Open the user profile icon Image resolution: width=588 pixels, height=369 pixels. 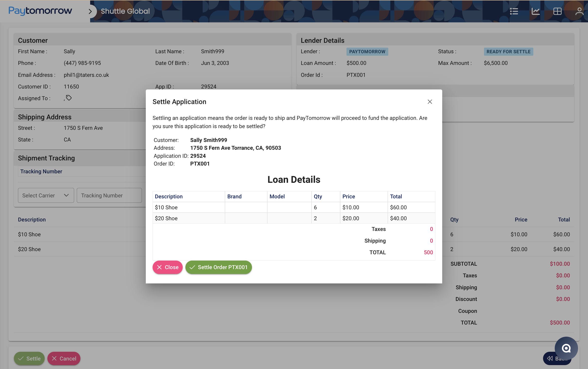pos(579,11)
